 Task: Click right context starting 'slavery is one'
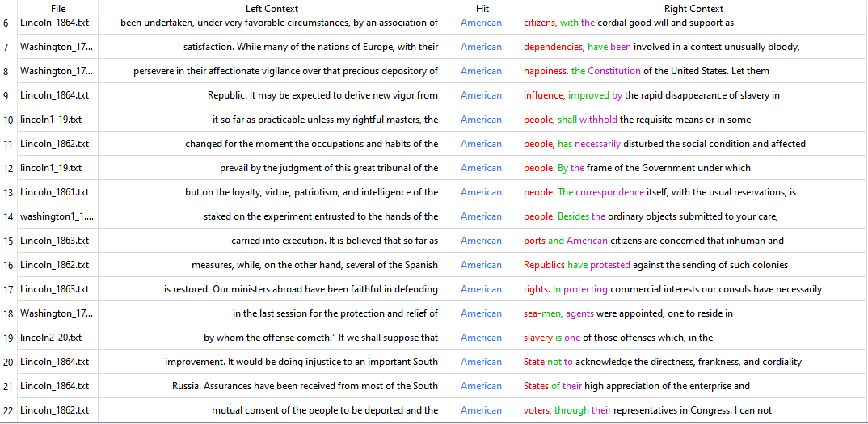[617, 338]
